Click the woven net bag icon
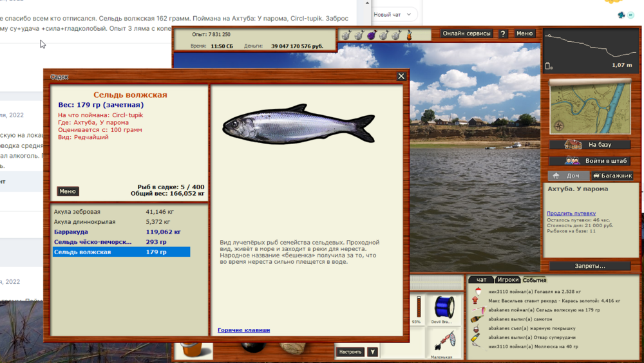Screen dimensions: 644x363 292,348
